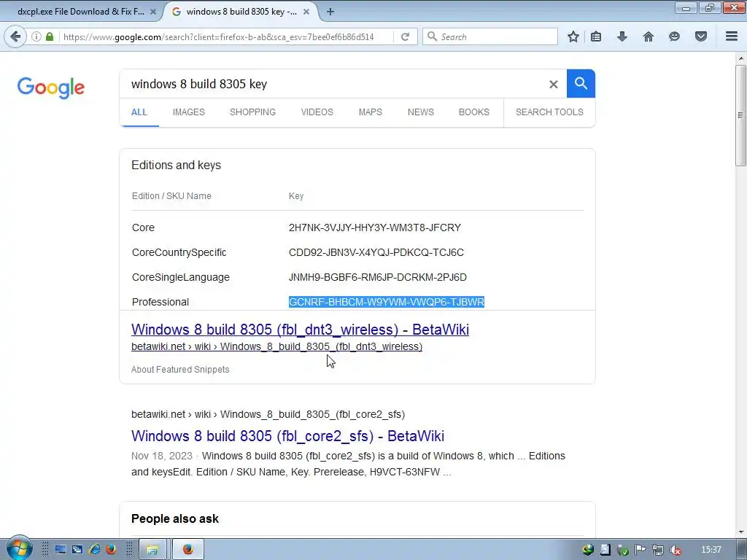Open the downloads arrow icon
Image resolution: width=747 pixels, height=560 pixels.
tap(622, 36)
